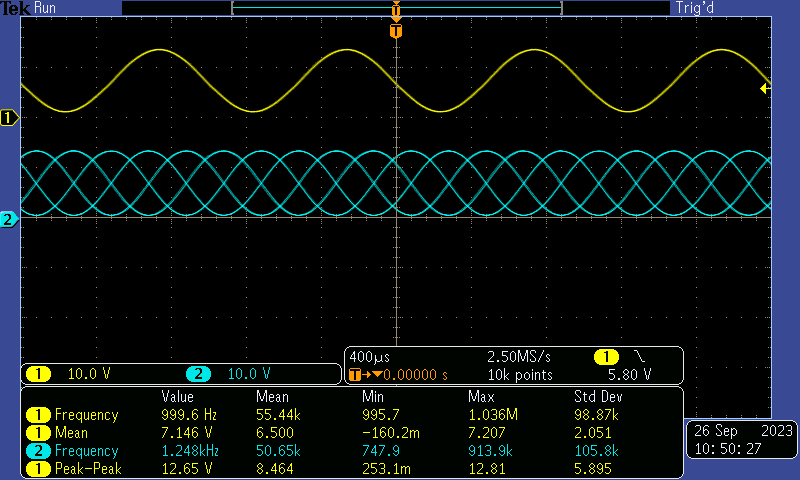
Task: Click the channel 2 badge beside Frequency measurement
Action: point(38,451)
